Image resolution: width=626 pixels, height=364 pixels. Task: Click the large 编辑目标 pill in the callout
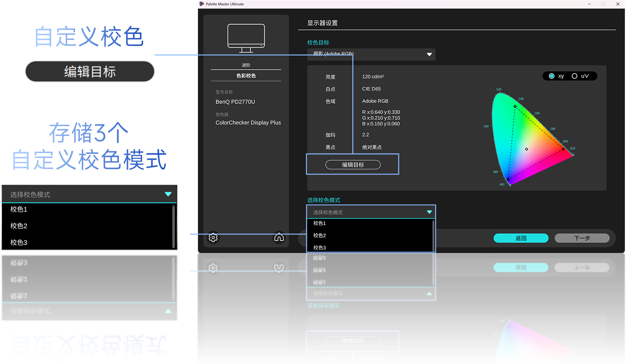click(90, 71)
